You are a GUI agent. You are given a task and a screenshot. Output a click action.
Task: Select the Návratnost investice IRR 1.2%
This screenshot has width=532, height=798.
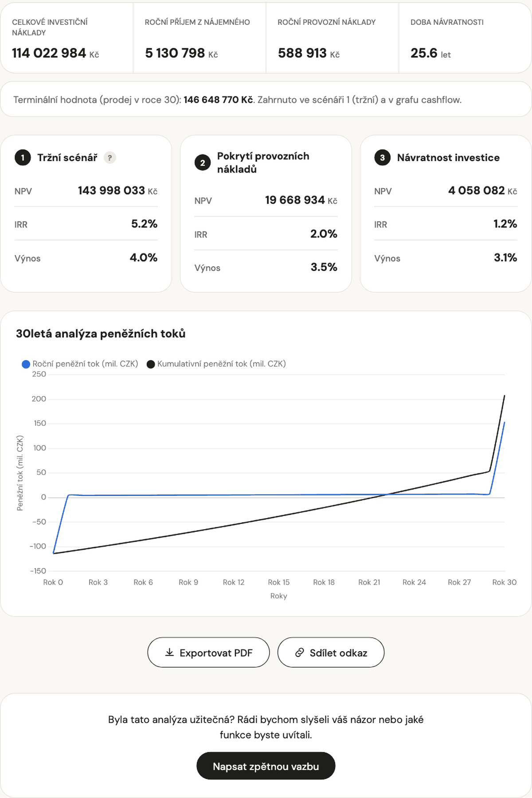click(505, 224)
